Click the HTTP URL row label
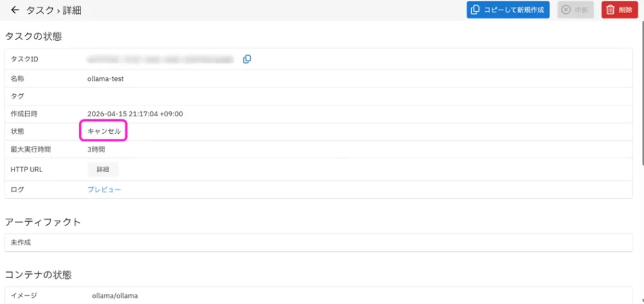The image size is (644, 304). (26, 170)
